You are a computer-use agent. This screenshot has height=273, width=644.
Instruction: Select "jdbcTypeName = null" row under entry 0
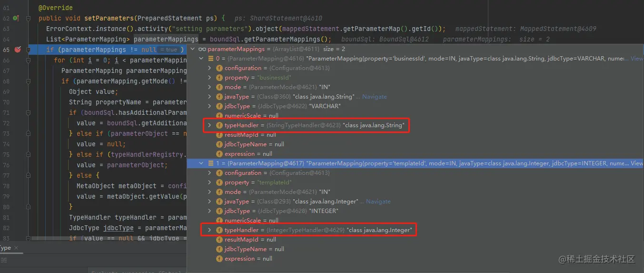click(x=415, y=144)
